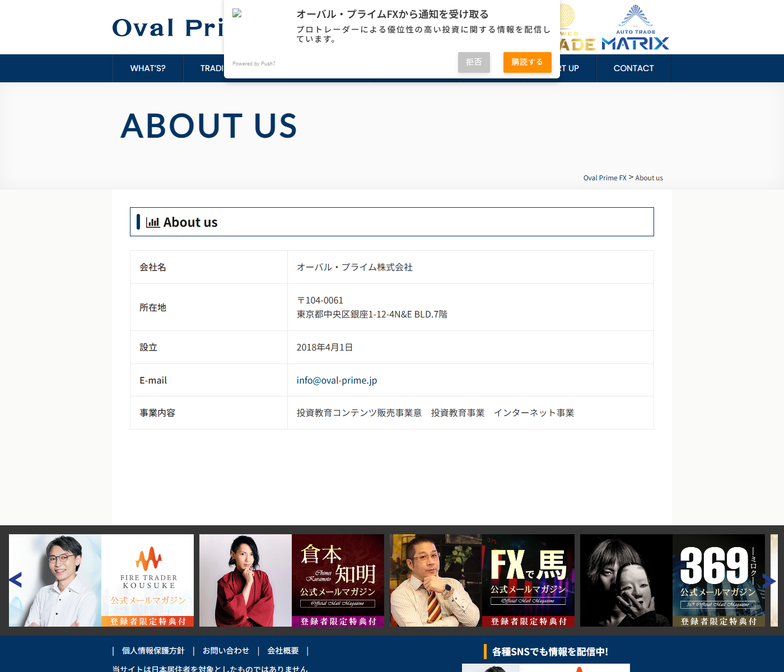This screenshot has height=672, width=784.
Task: Select the founding date 2018年4月1日
Action: click(325, 347)
